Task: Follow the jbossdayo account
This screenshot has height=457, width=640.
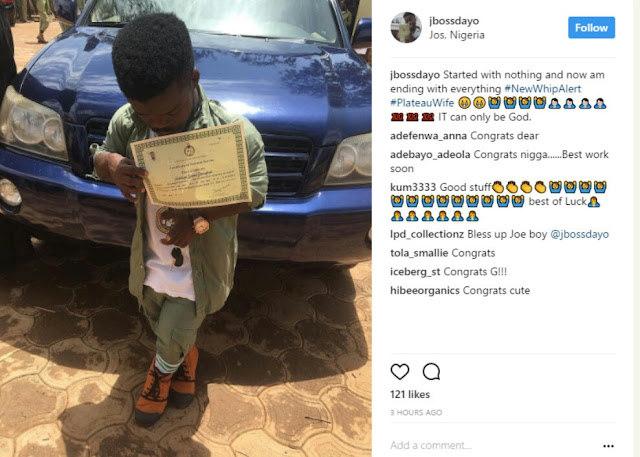Action: click(x=591, y=28)
